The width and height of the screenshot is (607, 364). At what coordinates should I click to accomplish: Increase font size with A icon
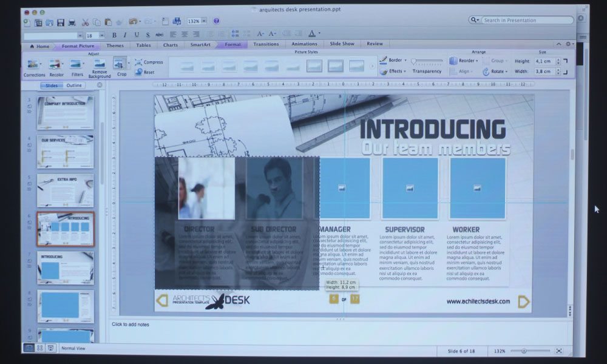pos(260,33)
